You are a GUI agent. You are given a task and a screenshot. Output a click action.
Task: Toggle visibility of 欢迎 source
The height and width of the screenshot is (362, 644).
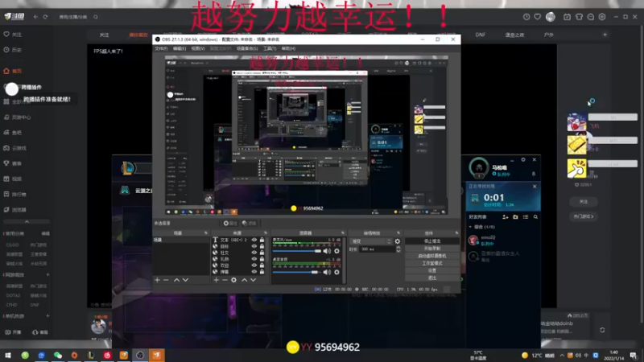254,265
